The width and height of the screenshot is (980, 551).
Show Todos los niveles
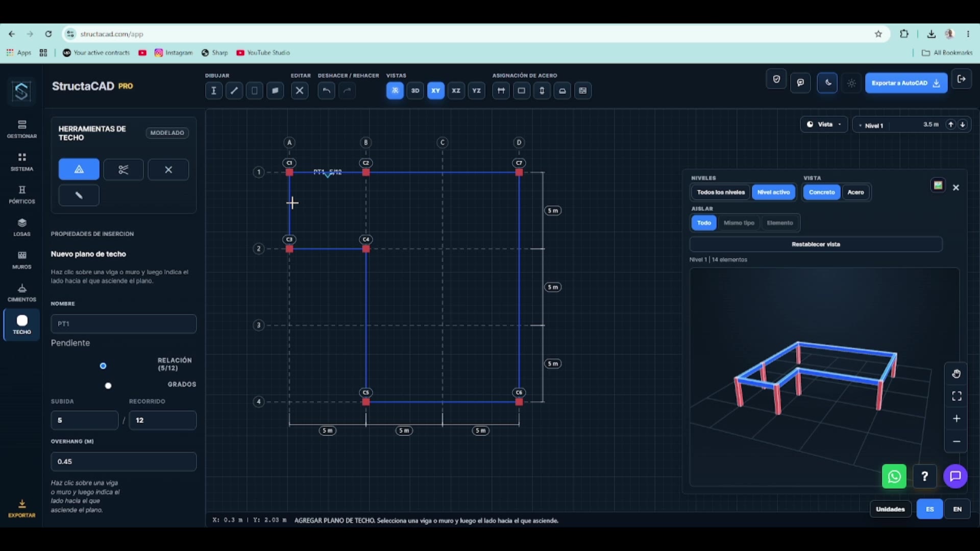[x=721, y=192]
